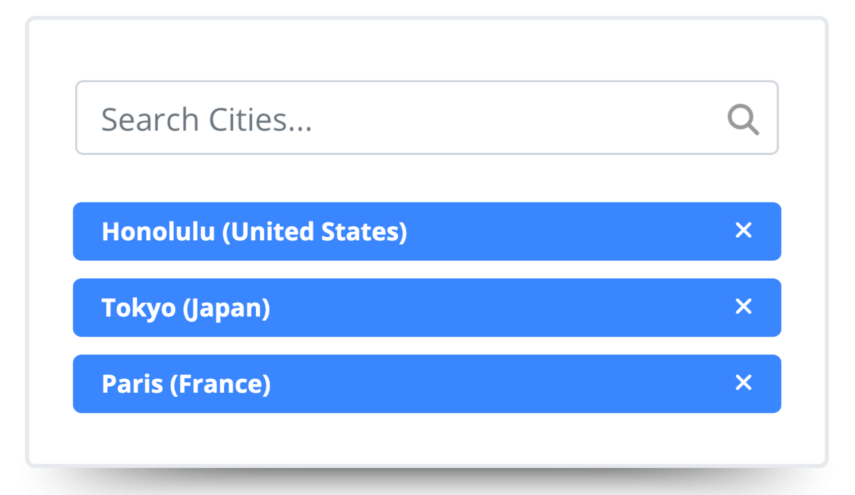Dismiss the Paris (France) tag with X

743,383
